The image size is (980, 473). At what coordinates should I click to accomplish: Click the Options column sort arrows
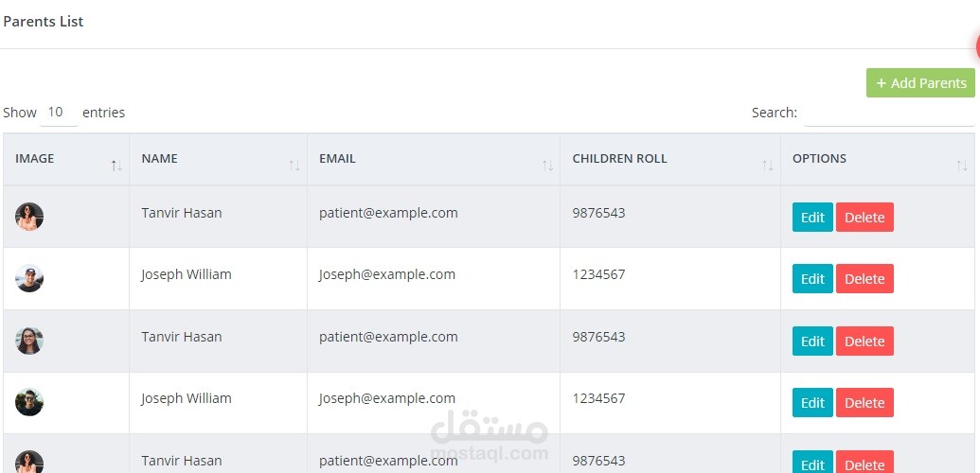pos(961,166)
